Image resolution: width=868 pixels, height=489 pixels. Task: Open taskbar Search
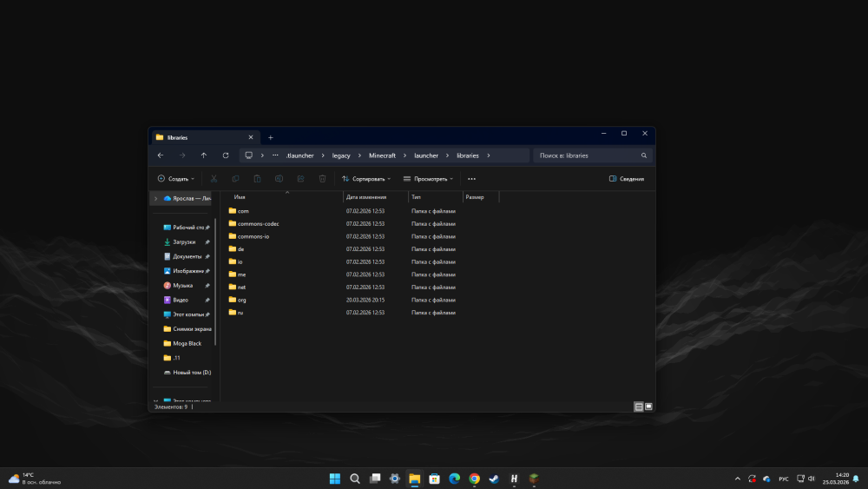355,479
